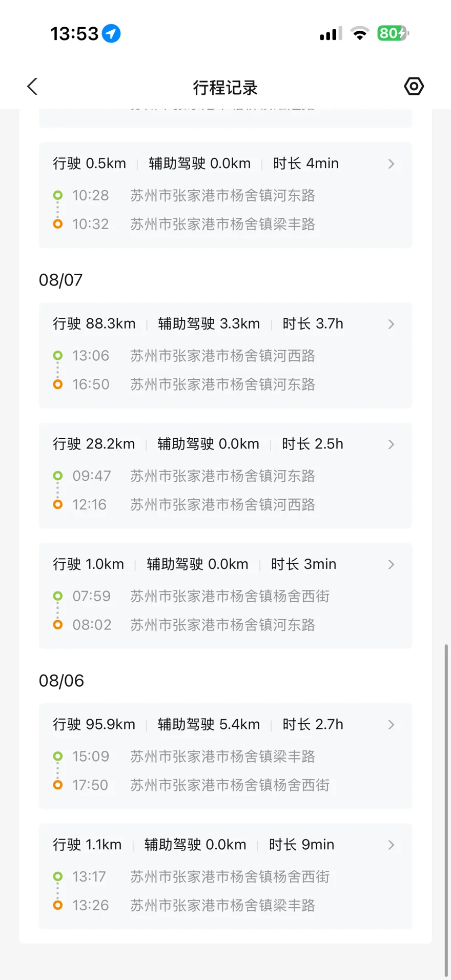The width and height of the screenshot is (451, 980).
Task: Tap the cellular signal bars icon
Action: point(331,34)
